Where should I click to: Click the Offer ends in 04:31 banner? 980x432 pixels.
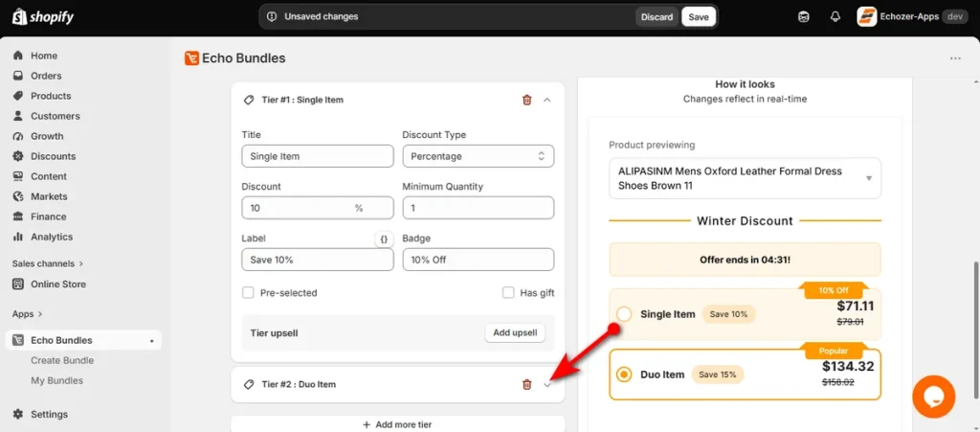(745, 260)
